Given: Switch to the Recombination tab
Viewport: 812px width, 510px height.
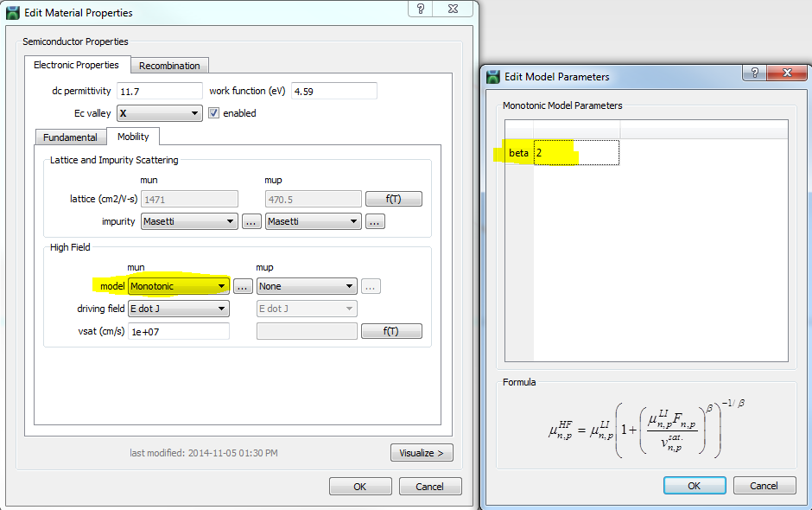Looking at the screenshot, I should tap(169, 66).
